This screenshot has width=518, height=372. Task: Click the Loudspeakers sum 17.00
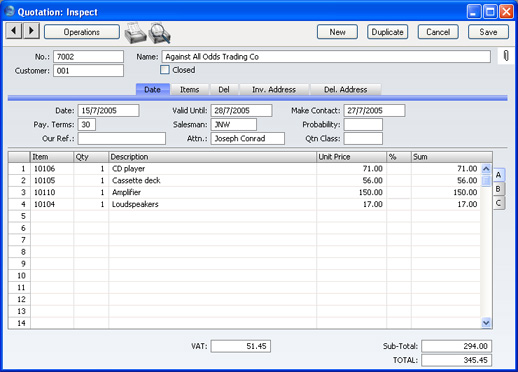click(446, 204)
